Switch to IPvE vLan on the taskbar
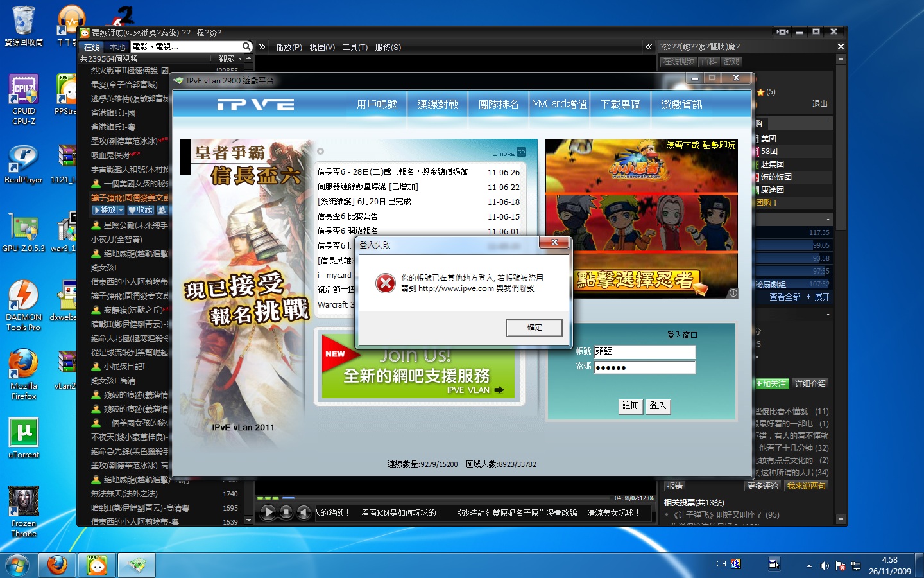The height and width of the screenshot is (578, 924). (137, 565)
